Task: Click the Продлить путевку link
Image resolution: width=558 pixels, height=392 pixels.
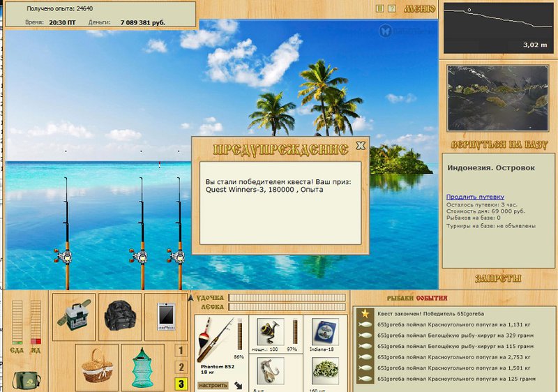Action: click(x=475, y=197)
